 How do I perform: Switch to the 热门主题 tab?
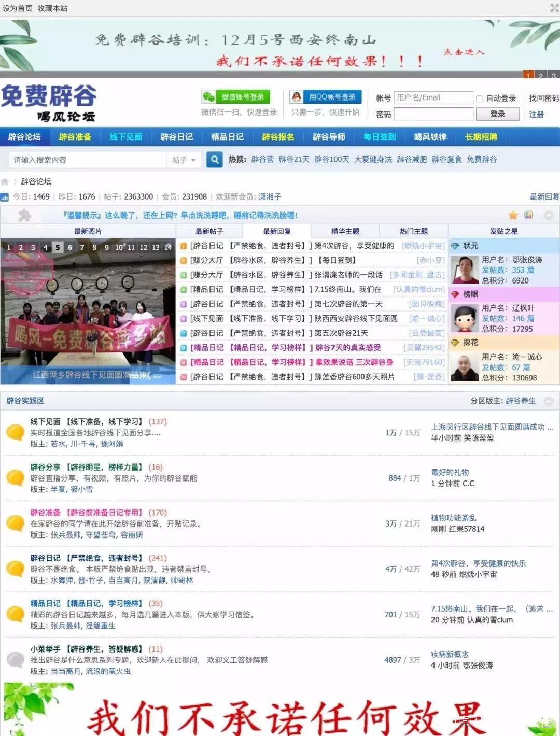coord(414,231)
